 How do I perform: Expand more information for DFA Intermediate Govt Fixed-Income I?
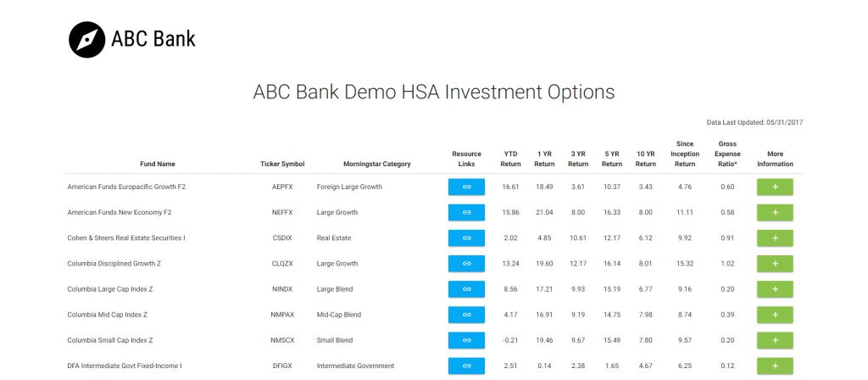pos(775,366)
